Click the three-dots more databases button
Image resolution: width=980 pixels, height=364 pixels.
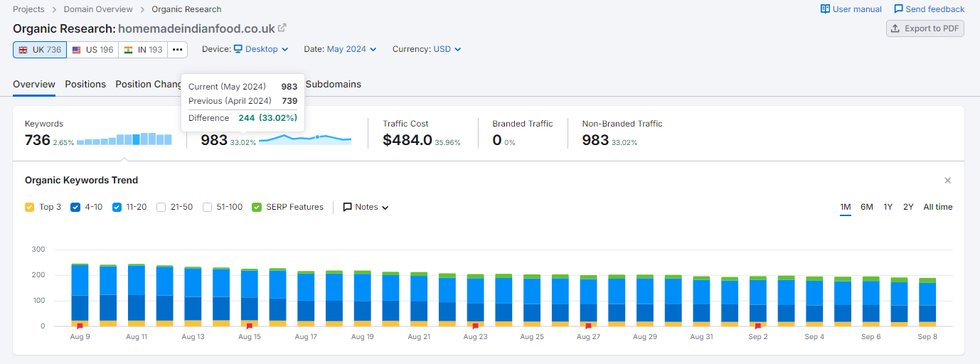[178, 50]
